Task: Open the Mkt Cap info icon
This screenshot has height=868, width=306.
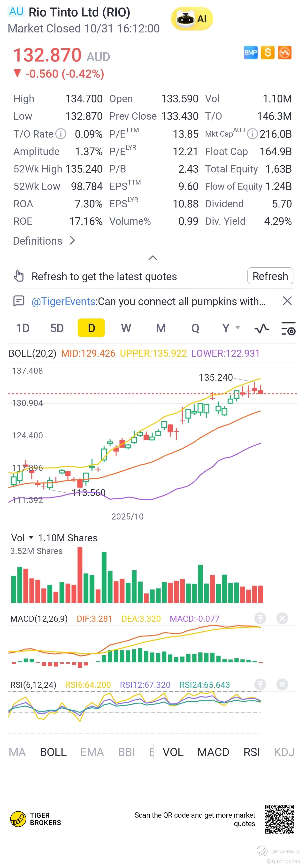Action: coord(252,134)
